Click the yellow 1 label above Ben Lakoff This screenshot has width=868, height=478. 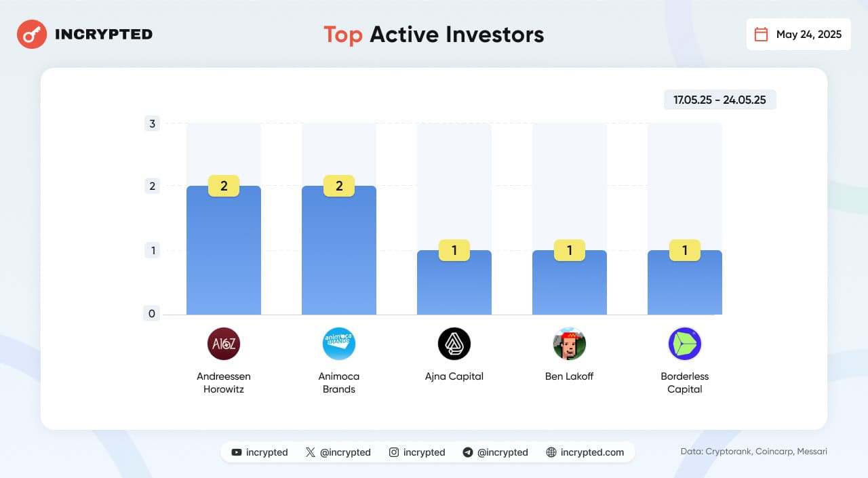click(x=570, y=251)
